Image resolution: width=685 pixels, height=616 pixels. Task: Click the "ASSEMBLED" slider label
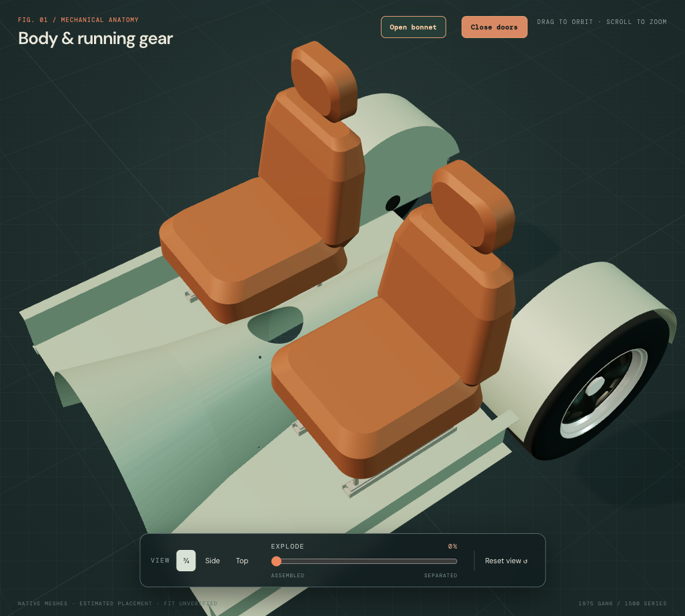pyautogui.click(x=287, y=575)
